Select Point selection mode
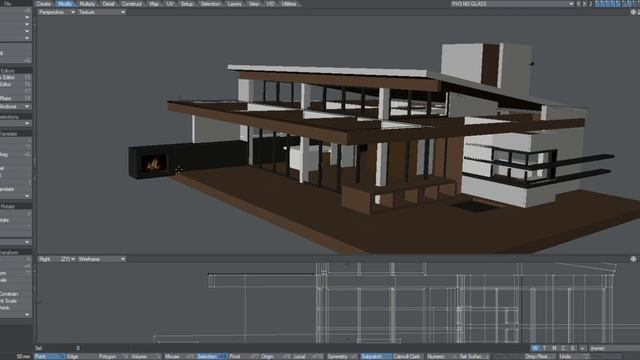The image size is (640, 360). pyautogui.click(x=49, y=356)
